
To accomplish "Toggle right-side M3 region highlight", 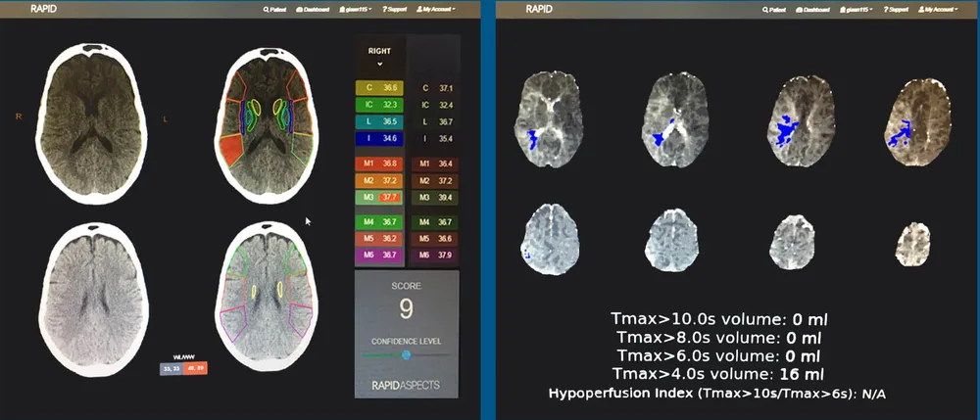I will [x=378, y=196].
